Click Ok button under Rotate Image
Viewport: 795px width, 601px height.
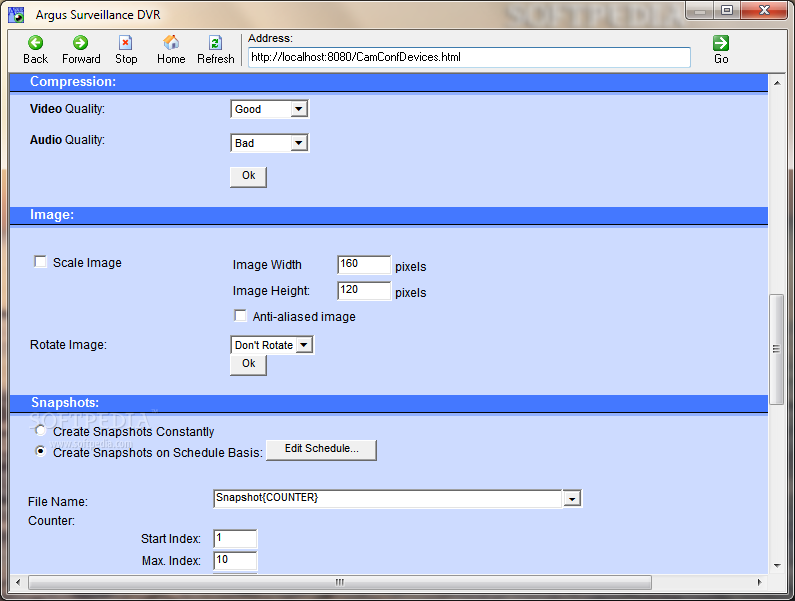coord(248,365)
